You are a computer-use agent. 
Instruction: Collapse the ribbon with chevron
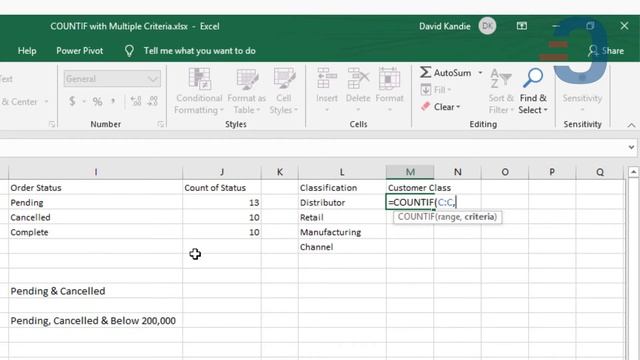(x=631, y=125)
